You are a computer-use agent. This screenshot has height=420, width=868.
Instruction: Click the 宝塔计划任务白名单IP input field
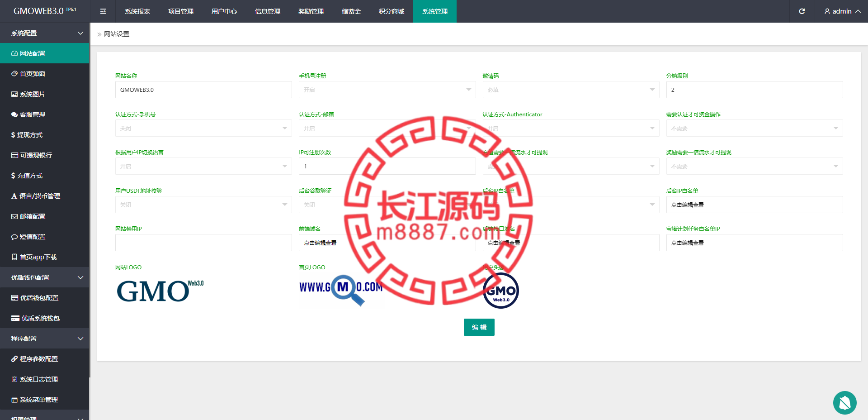tap(755, 243)
